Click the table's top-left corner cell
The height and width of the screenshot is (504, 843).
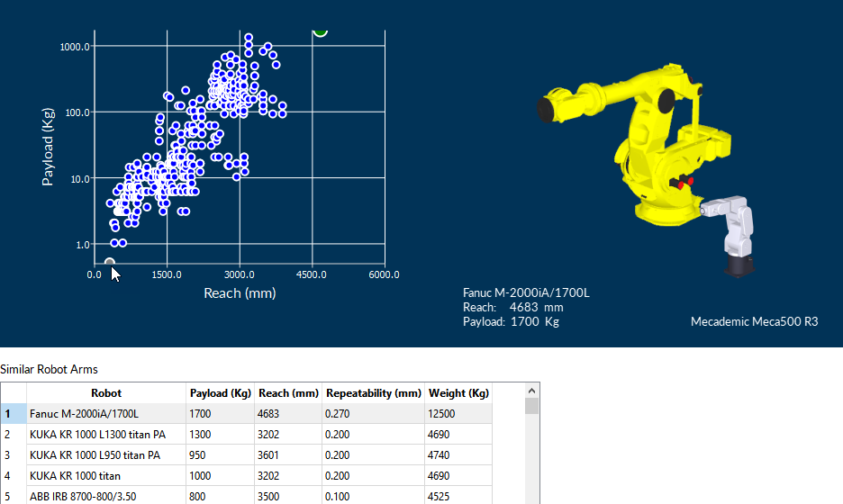point(14,393)
